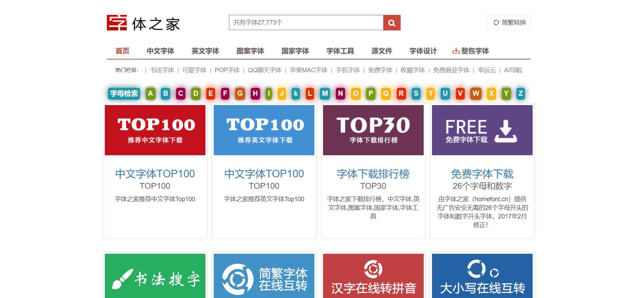The image size is (644, 298).
Task: Open letter K font index
Action: 296,93
